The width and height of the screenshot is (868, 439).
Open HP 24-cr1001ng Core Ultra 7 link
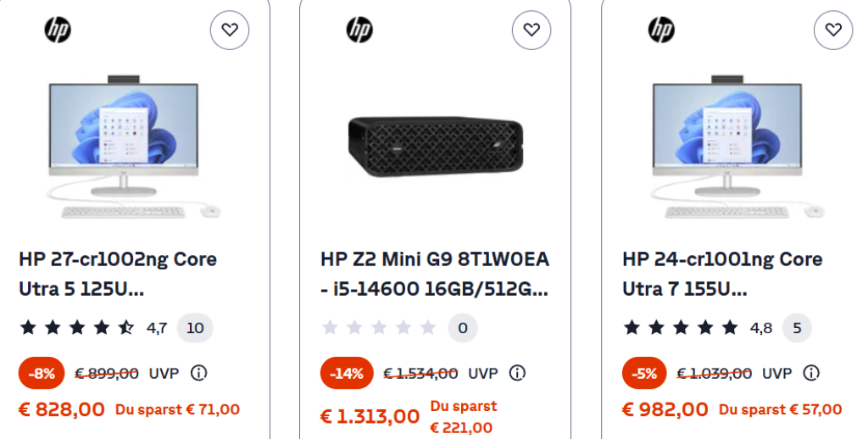pyautogui.click(x=722, y=274)
